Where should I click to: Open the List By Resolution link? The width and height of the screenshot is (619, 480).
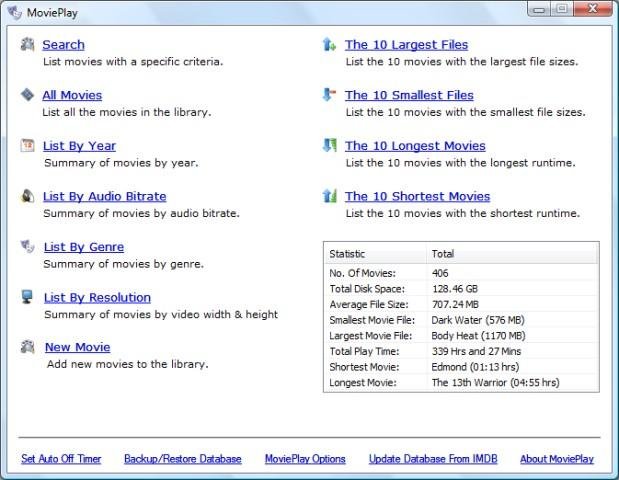[x=97, y=297]
